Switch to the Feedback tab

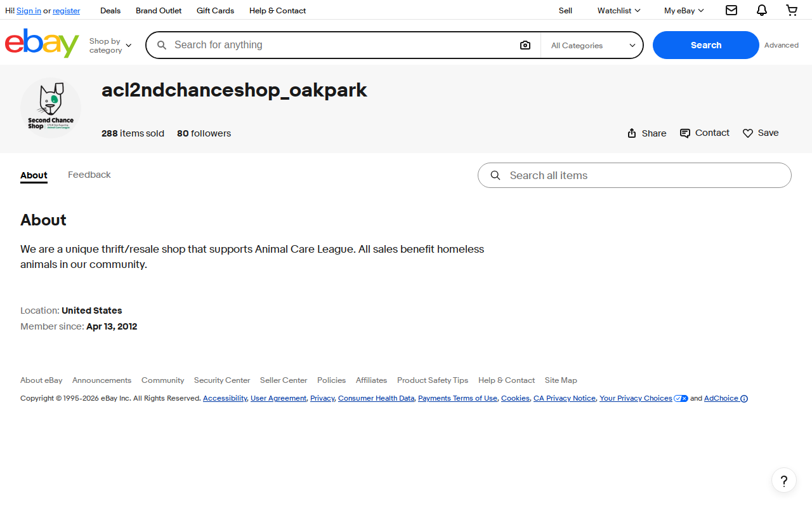click(89, 175)
